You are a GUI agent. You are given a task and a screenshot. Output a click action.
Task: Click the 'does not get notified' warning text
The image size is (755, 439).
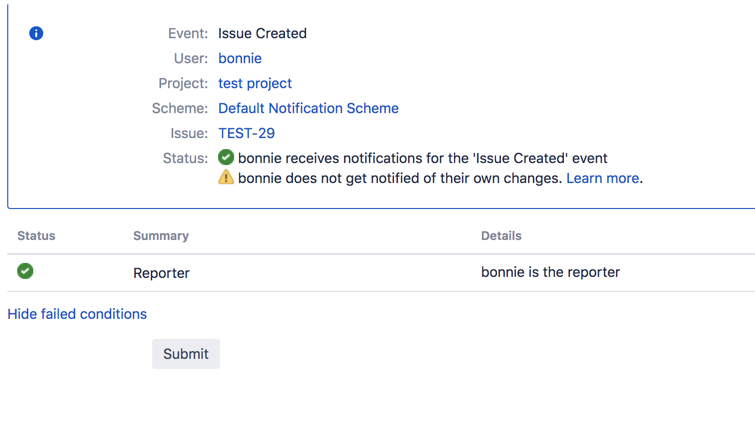point(400,178)
